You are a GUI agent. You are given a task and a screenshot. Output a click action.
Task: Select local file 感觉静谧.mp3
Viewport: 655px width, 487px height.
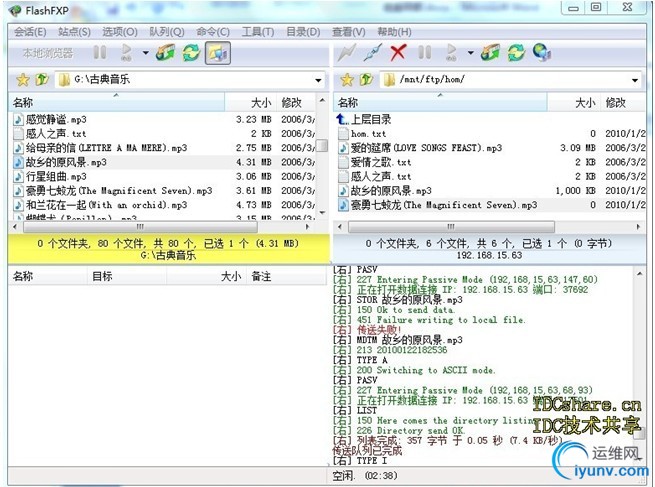tap(163, 119)
